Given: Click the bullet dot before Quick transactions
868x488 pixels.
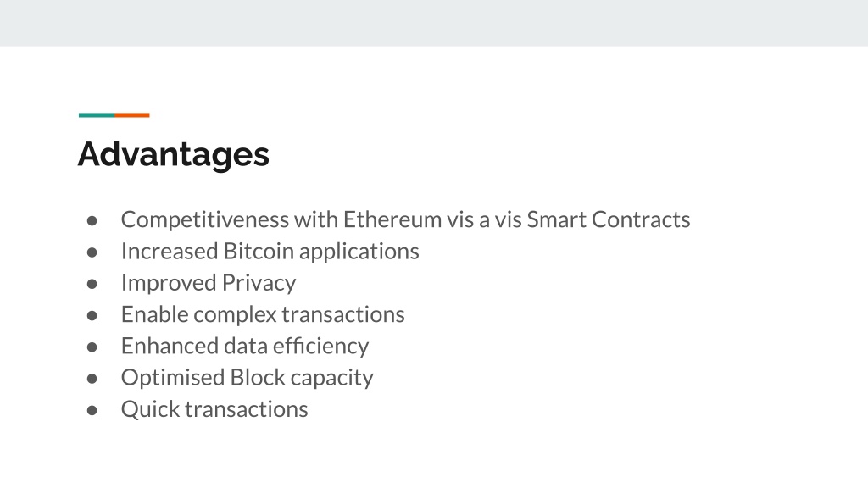Looking at the screenshot, I should 92,410.
